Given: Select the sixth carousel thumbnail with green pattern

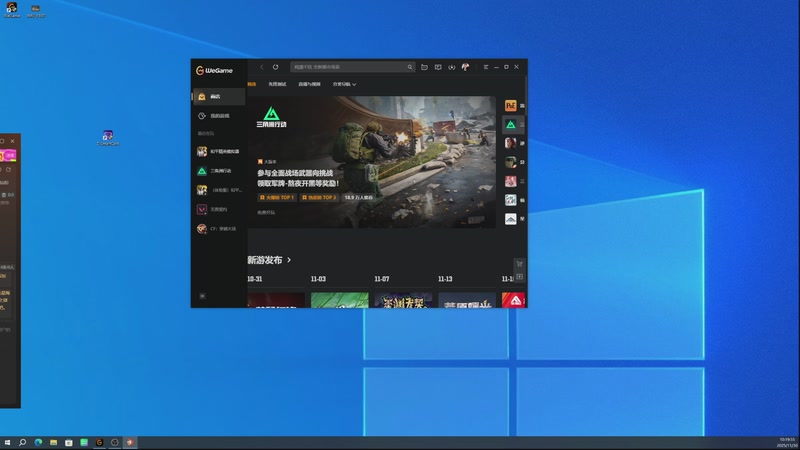Looking at the screenshot, I should coord(511,200).
